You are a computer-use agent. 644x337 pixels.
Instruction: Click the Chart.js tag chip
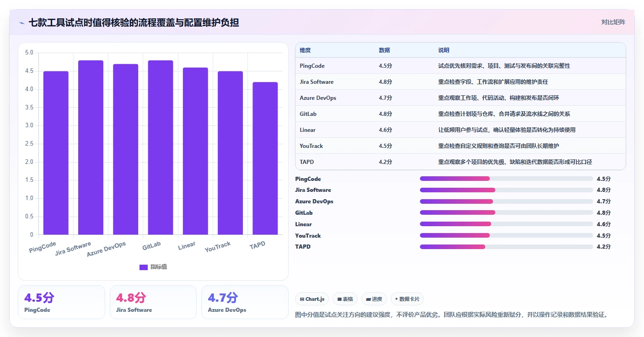(312, 299)
